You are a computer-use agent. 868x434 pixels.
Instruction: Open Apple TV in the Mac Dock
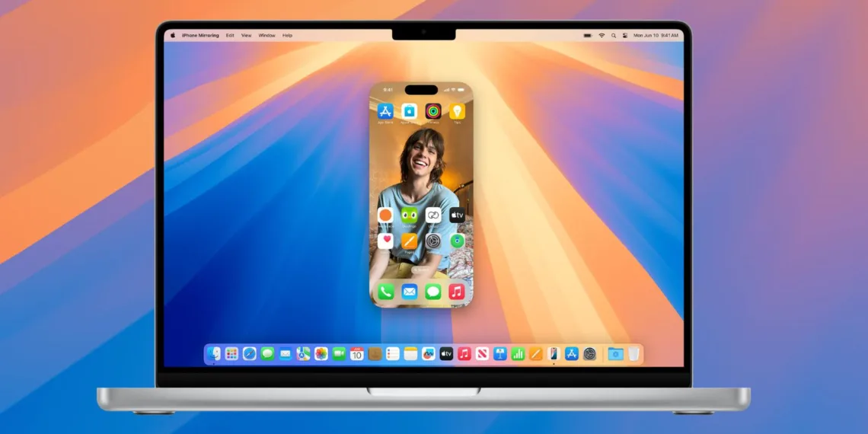tap(446, 354)
